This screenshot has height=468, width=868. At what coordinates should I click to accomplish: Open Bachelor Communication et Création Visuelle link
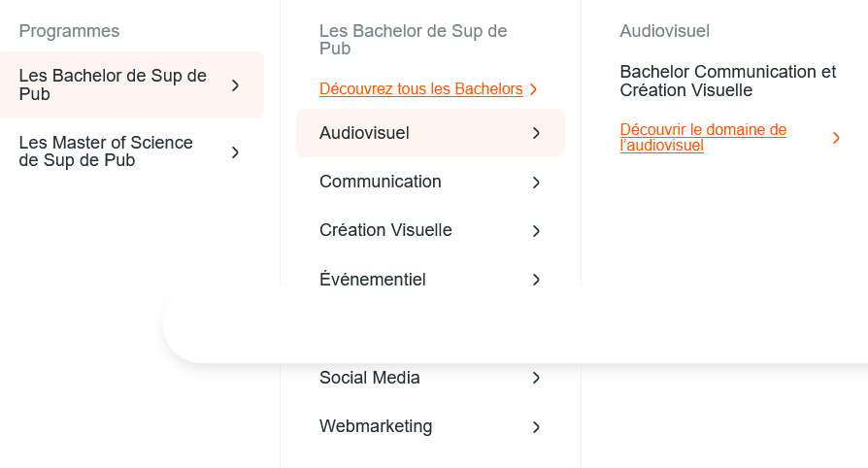[727, 81]
